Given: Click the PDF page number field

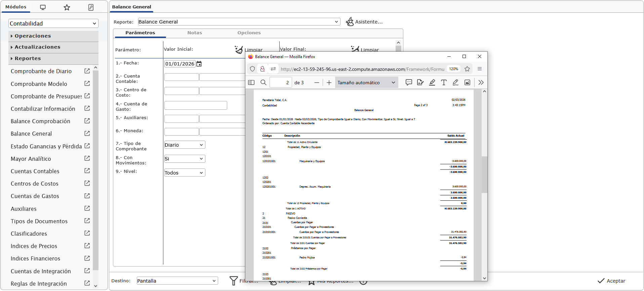Looking at the screenshot, I should tap(280, 83).
